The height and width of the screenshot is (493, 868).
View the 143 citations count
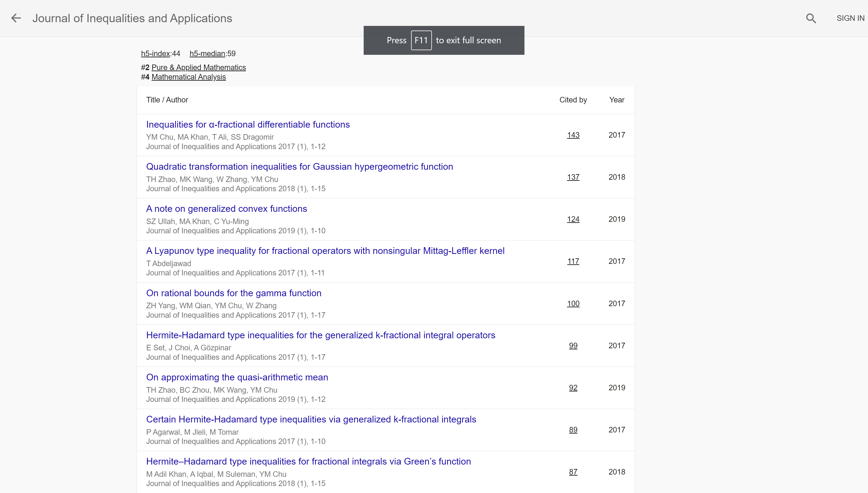tap(573, 135)
